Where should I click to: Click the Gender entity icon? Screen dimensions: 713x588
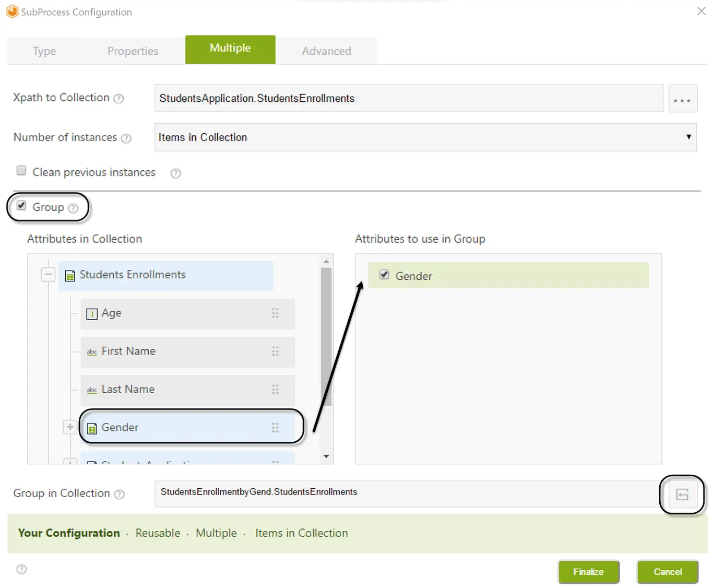[x=92, y=429]
